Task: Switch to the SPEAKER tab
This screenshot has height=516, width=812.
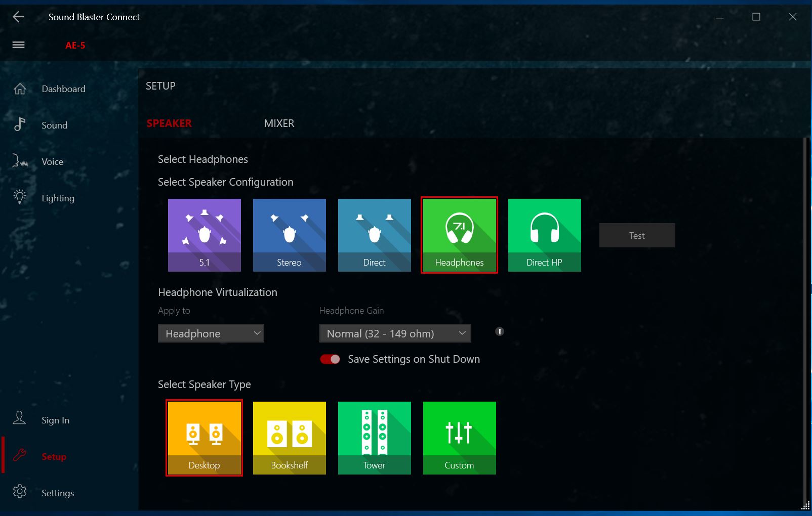Action: pyautogui.click(x=169, y=123)
